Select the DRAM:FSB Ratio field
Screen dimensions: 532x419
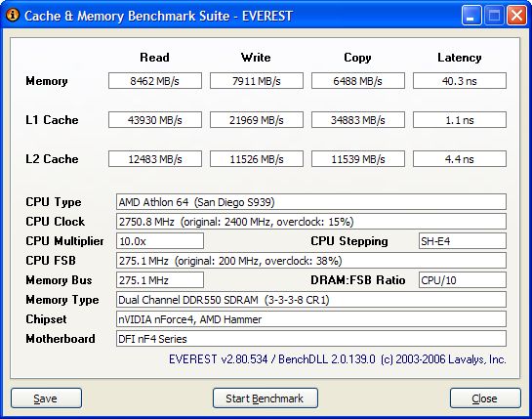463,280
